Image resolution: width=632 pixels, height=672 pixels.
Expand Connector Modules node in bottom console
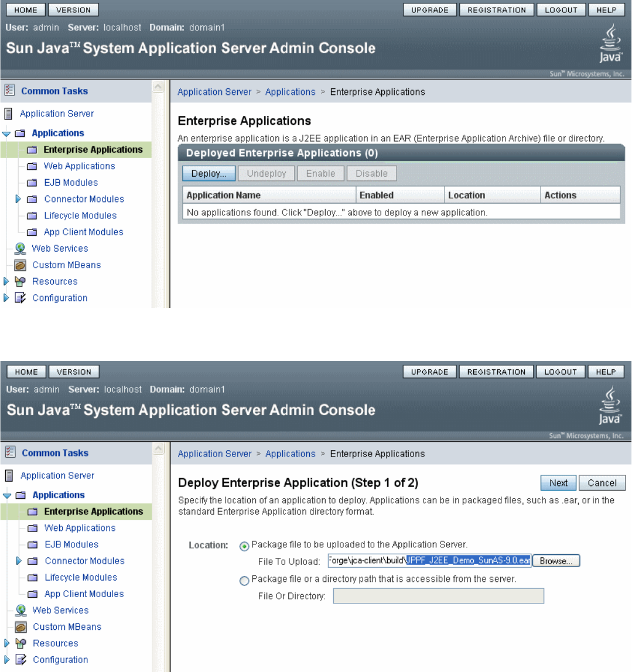click(x=19, y=561)
